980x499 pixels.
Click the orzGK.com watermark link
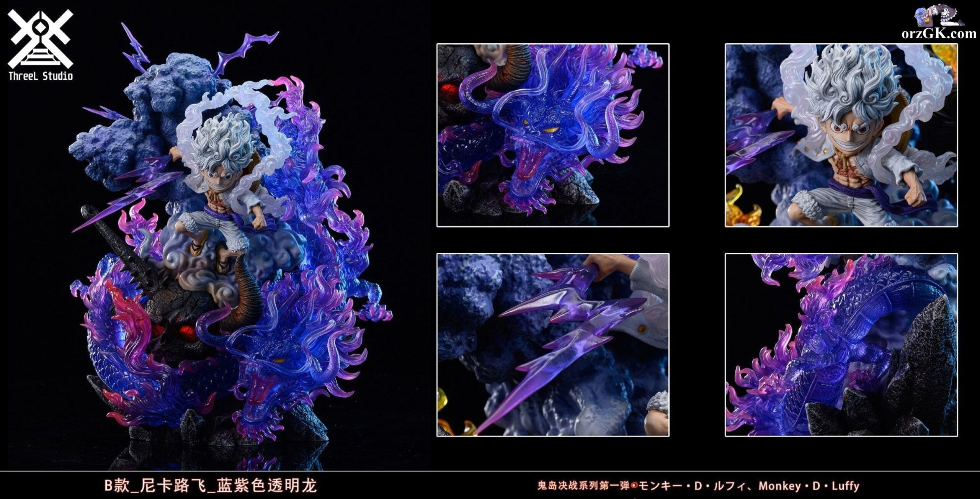pos(939,34)
